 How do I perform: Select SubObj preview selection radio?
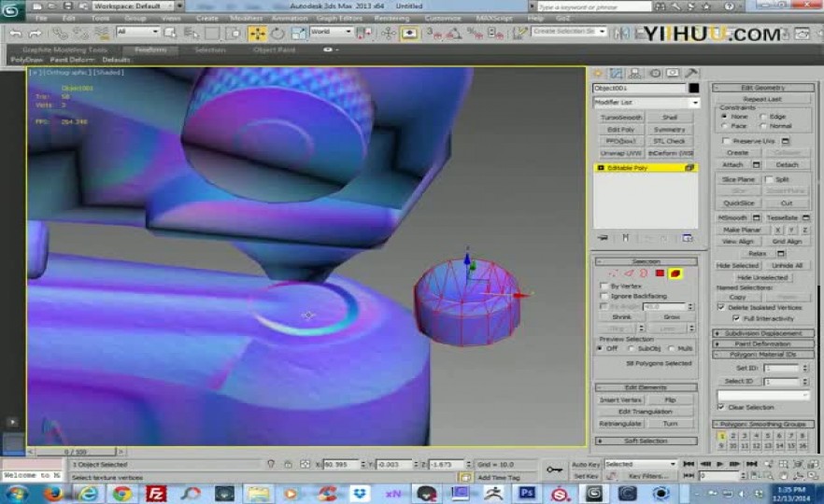[632, 349]
